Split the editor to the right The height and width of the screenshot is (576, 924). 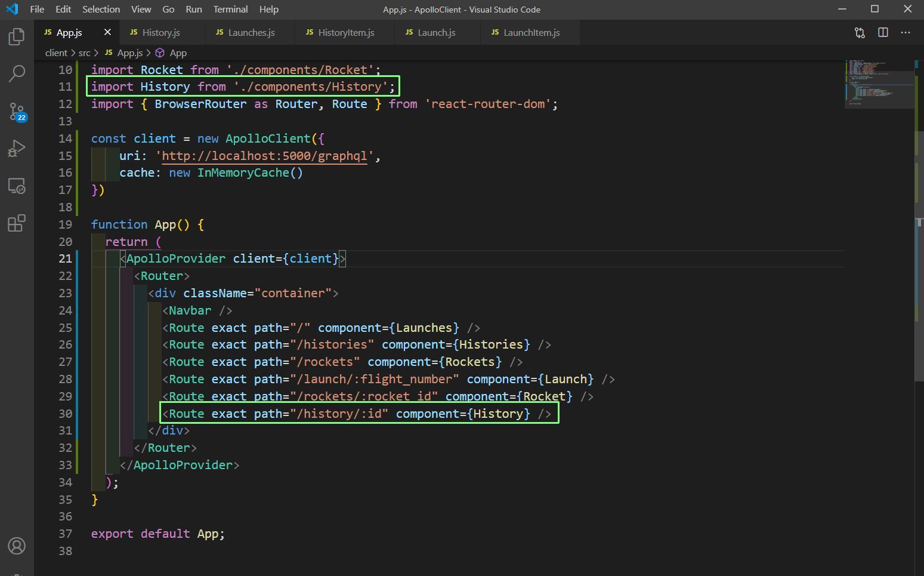(x=883, y=33)
